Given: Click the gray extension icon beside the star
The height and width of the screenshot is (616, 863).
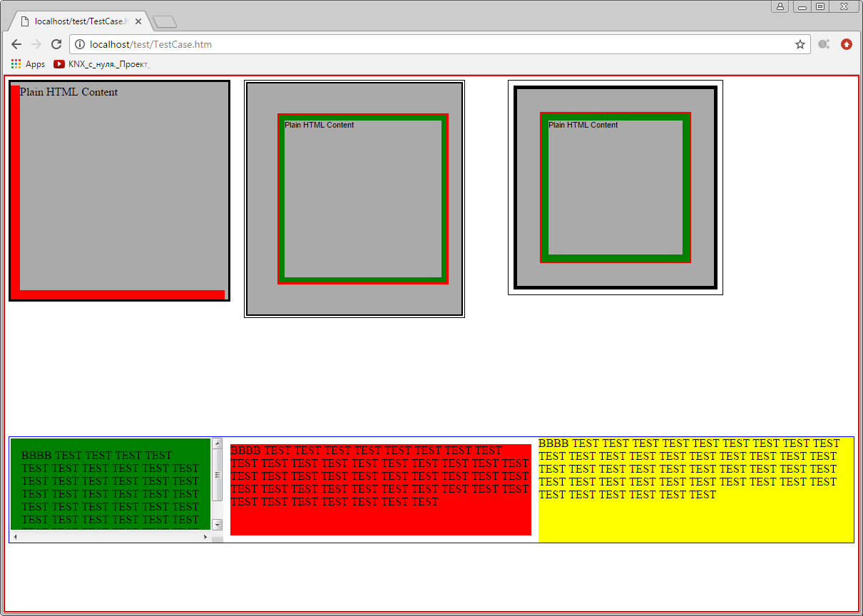Looking at the screenshot, I should point(824,44).
